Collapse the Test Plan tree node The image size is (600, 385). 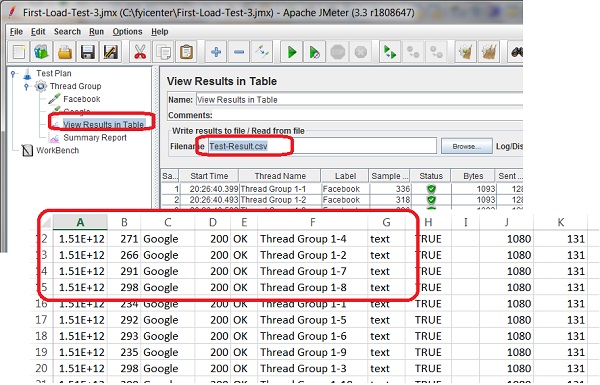tap(13, 73)
